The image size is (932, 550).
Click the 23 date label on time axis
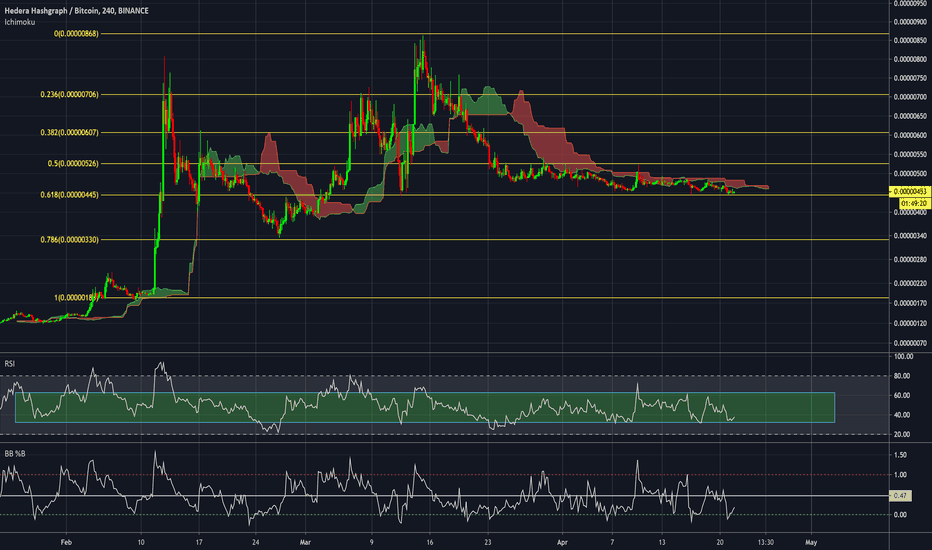click(488, 542)
